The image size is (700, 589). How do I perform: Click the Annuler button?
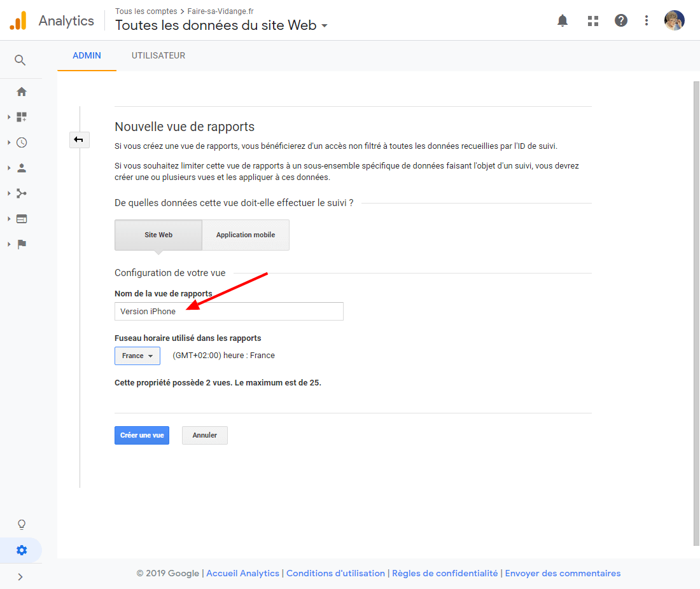204,435
